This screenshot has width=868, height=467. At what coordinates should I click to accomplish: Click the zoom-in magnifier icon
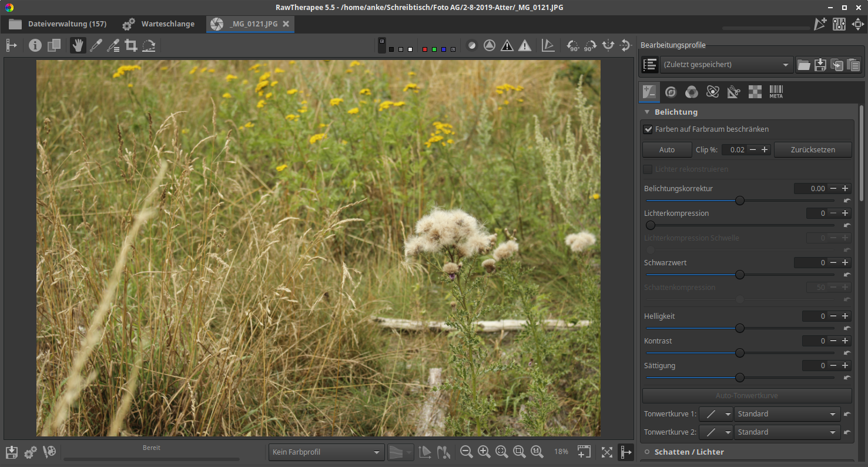[484, 452]
